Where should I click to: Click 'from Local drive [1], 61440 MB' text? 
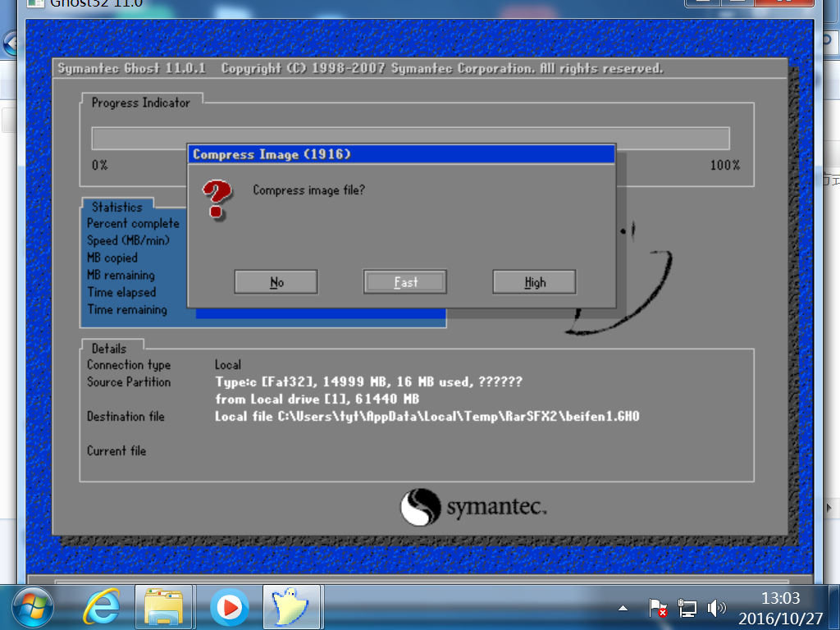[317, 399]
